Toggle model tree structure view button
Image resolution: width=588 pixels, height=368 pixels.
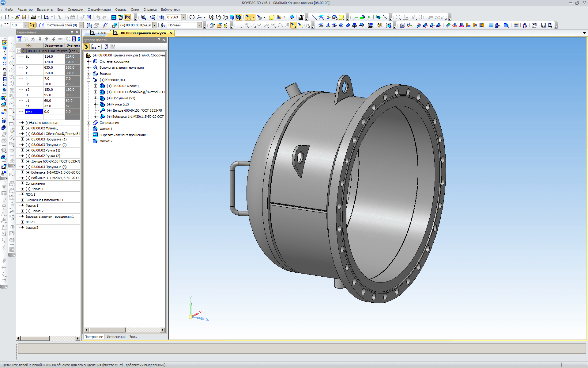pos(86,47)
